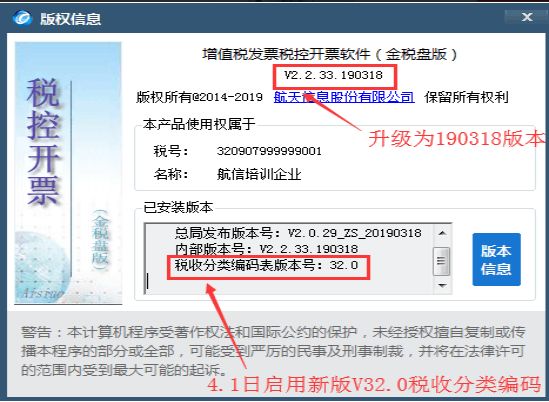The width and height of the screenshot is (549, 402).
Task: Click the 内部版本号 line in the list
Action: [266, 249]
